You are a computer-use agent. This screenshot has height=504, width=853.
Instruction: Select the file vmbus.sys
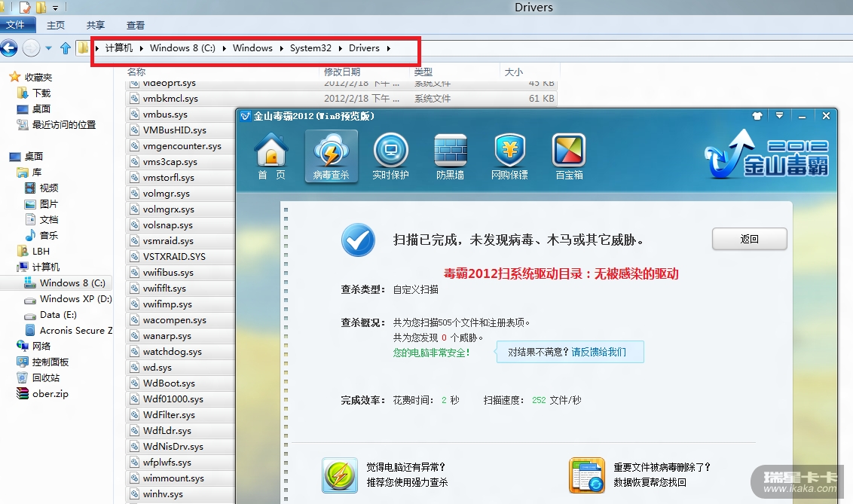tap(165, 115)
